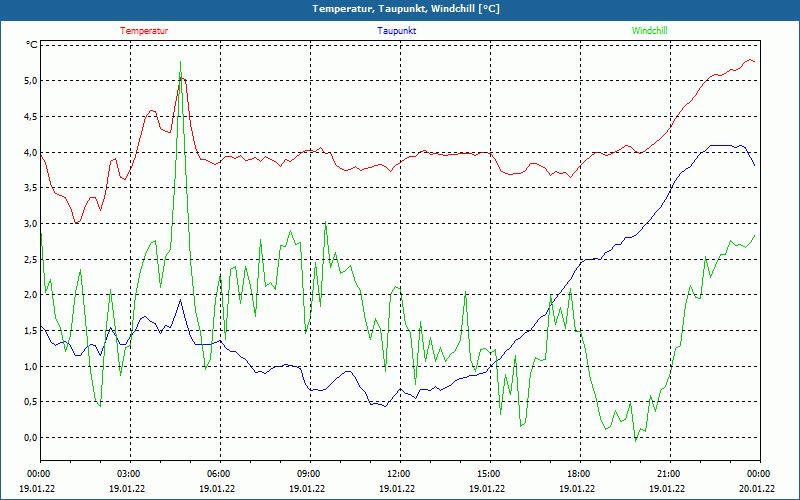The image size is (800, 500).
Task: Click the 3,5 y-axis value
Action: pos(31,188)
